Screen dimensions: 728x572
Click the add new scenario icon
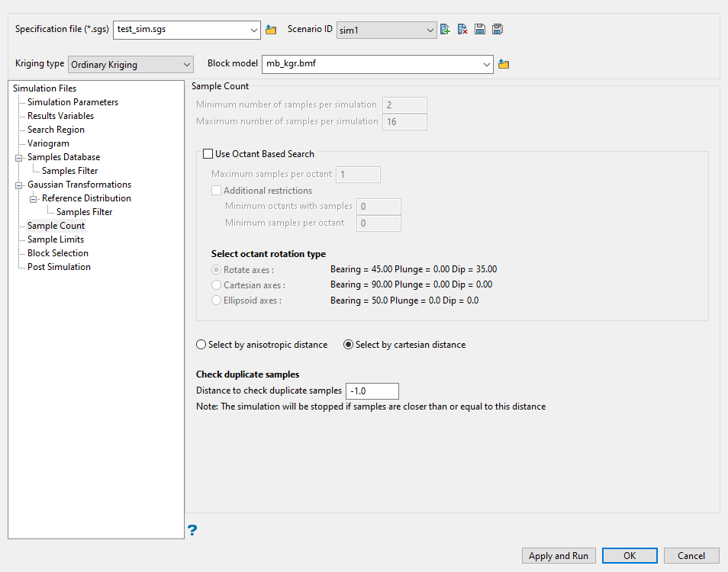click(x=445, y=30)
